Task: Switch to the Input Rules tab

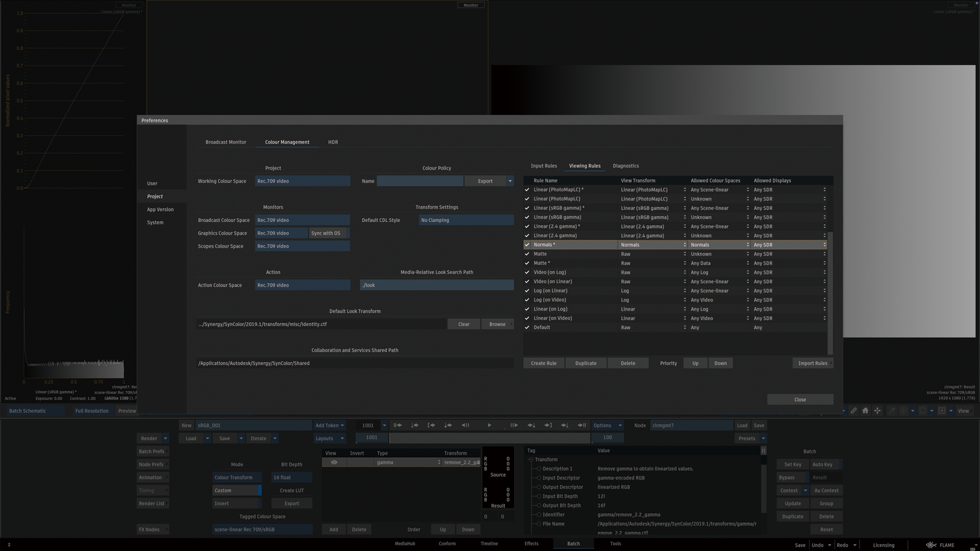Action: (x=544, y=166)
